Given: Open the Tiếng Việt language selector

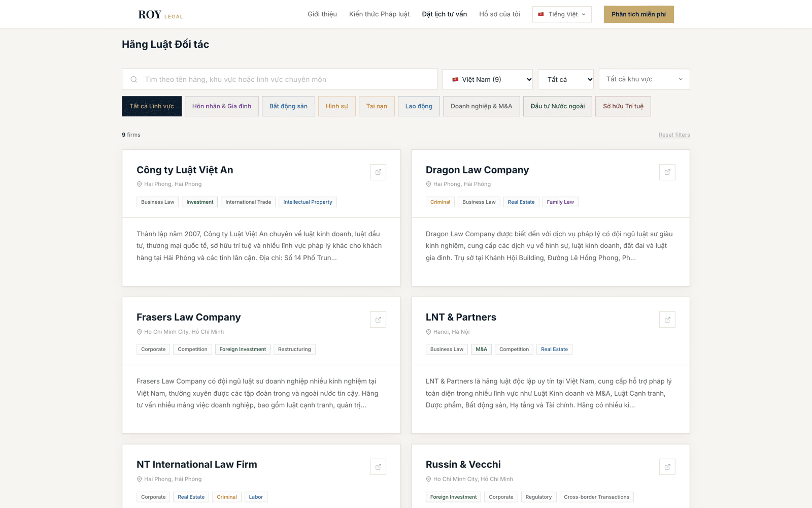Looking at the screenshot, I should click(562, 14).
